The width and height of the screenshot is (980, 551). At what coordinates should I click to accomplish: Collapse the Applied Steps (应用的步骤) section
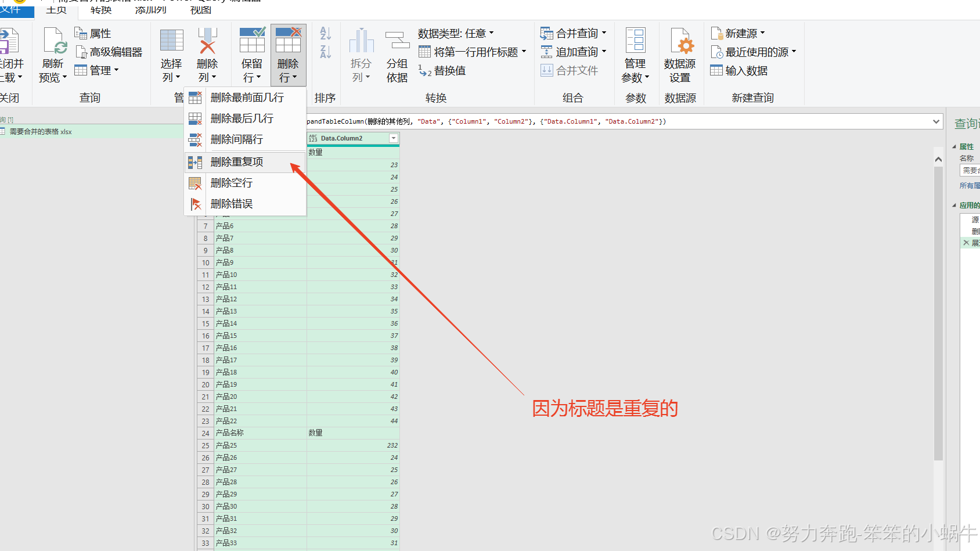pos(954,206)
